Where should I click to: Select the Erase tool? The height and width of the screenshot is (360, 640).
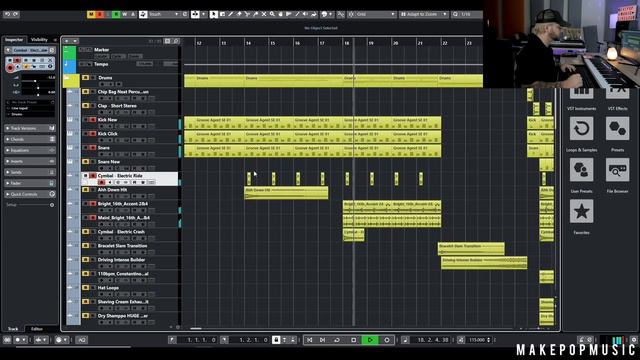coord(239,14)
